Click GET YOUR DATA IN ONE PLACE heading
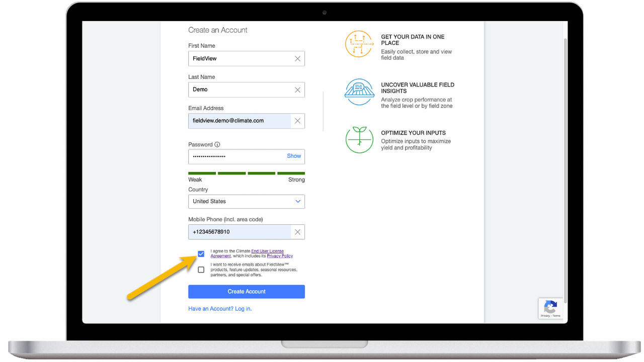Viewport: 644px width, 362px height. [x=413, y=40]
